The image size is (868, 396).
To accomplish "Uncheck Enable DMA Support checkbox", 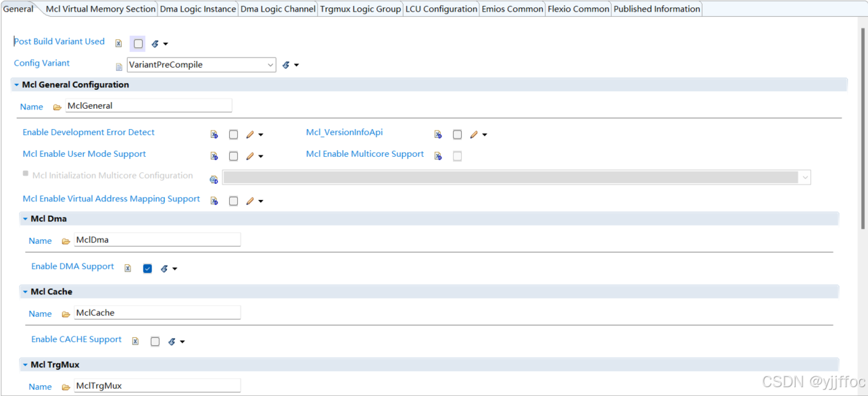I will [x=147, y=268].
